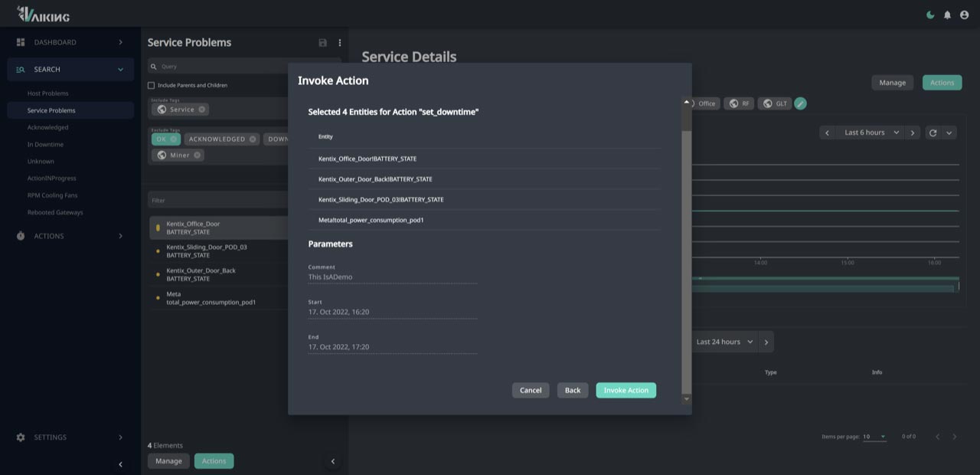The width and height of the screenshot is (980, 475).
Task: Remove the OK exclude tag
Action: click(174, 139)
